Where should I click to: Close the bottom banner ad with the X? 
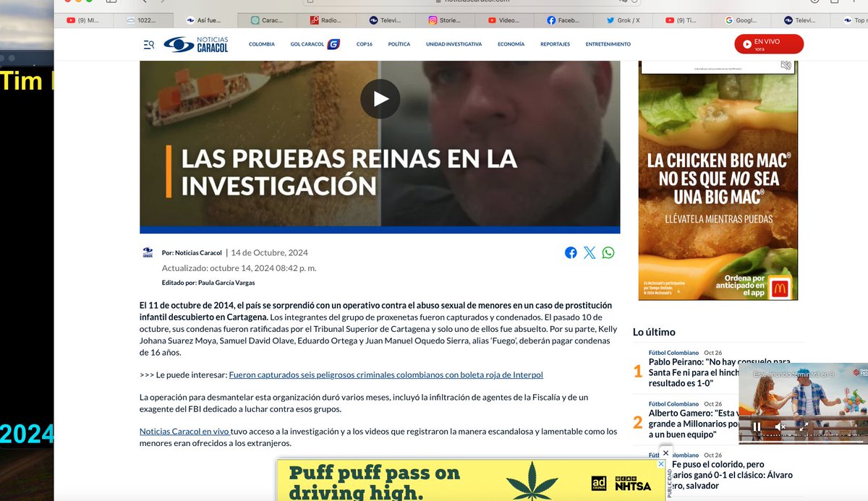(x=665, y=453)
